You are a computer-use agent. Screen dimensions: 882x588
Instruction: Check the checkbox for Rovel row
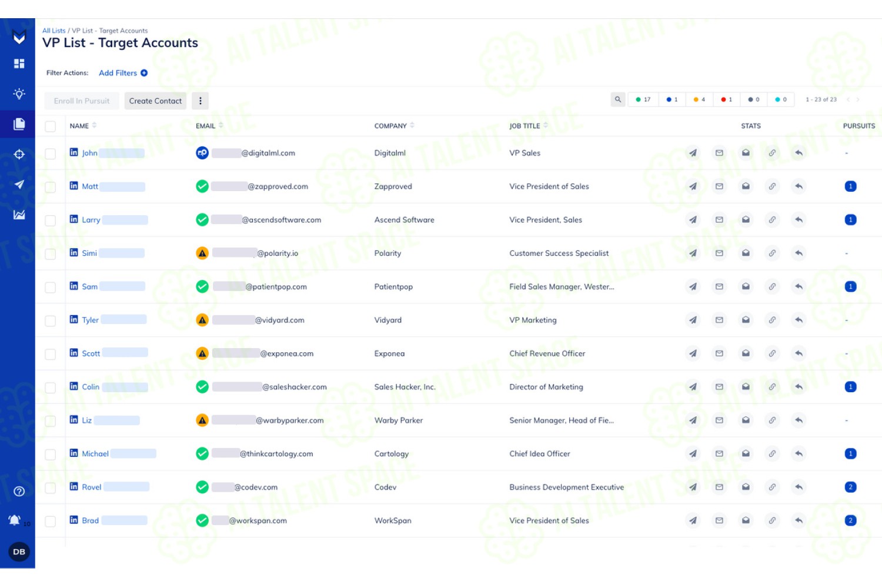tap(51, 488)
